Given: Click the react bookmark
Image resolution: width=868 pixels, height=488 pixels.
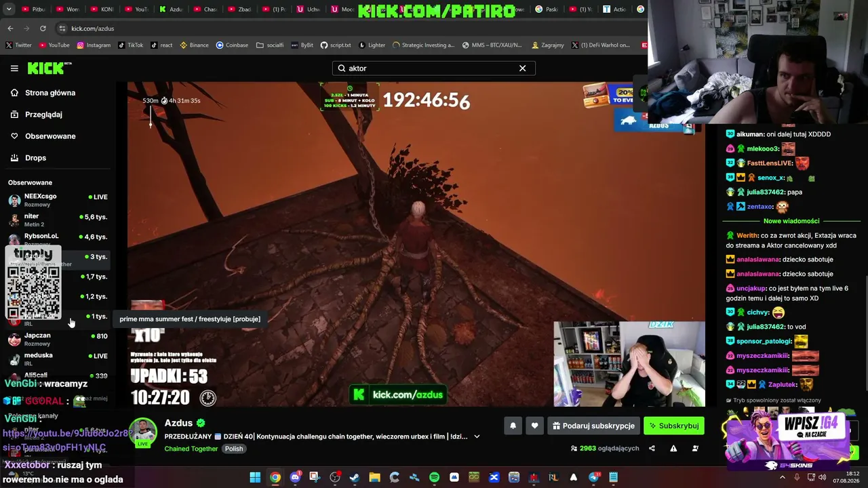Looking at the screenshot, I should pyautogui.click(x=161, y=45).
